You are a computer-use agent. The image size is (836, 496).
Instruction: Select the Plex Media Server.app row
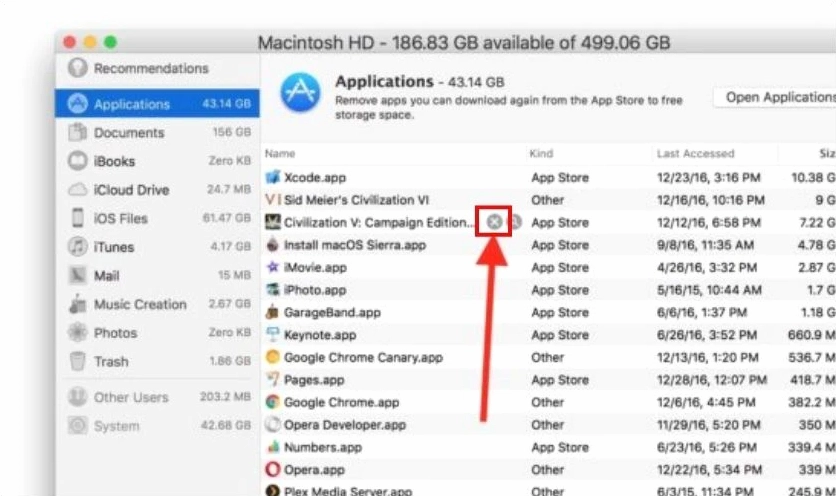click(x=548, y=490)
